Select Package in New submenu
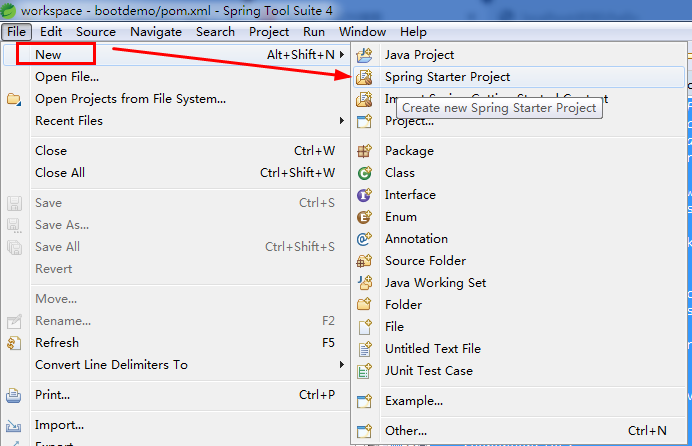This screenshot has height=446, width=692. (x=519, y=151)
